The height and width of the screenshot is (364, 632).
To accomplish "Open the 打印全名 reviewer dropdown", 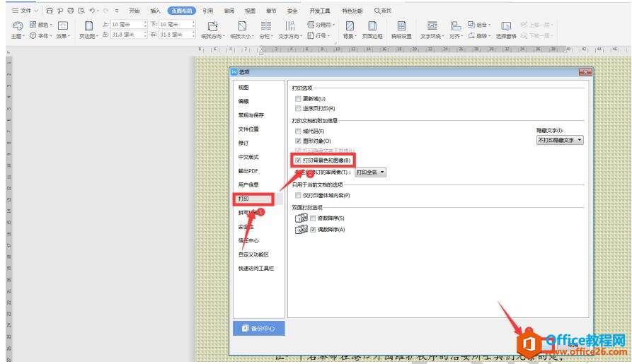I will click(x=370, y=172).
